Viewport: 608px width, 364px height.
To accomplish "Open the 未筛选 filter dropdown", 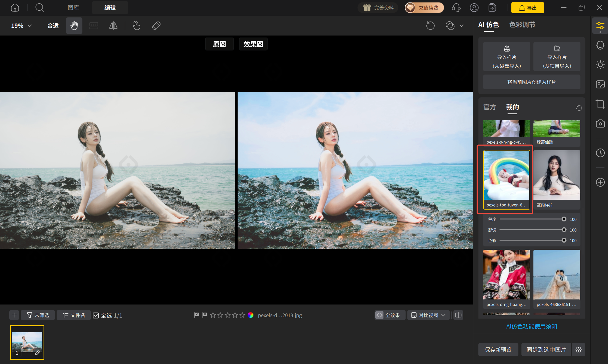I will (x=38, y=315).
